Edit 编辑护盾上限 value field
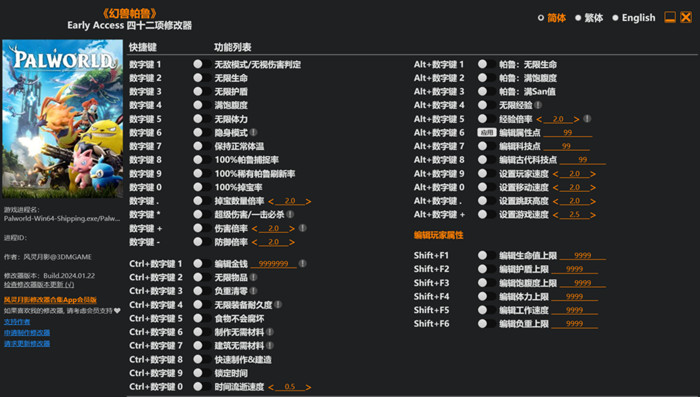Screen dimensions: 700x397 (x=574, y=269)
